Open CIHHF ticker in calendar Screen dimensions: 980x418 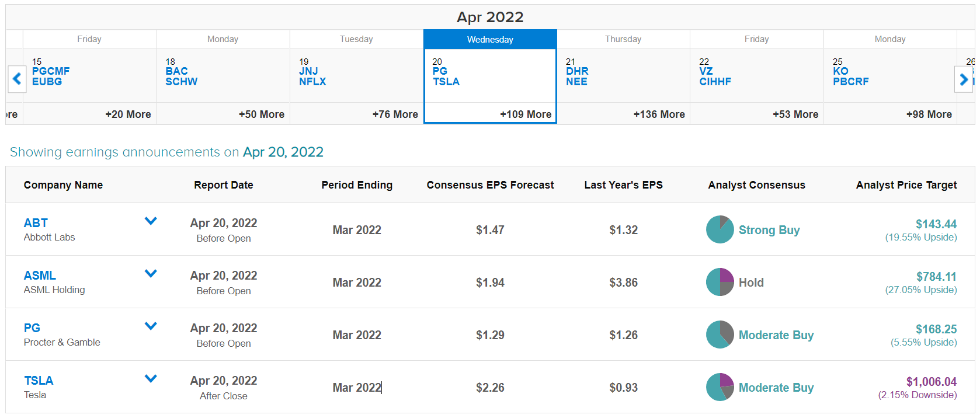click(x=715, y=82)
